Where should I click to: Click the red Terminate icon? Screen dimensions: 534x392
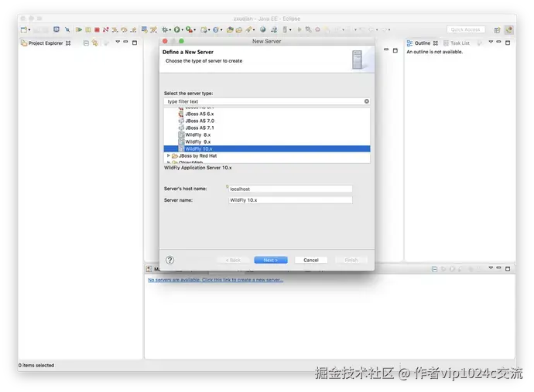click(97, 29)
